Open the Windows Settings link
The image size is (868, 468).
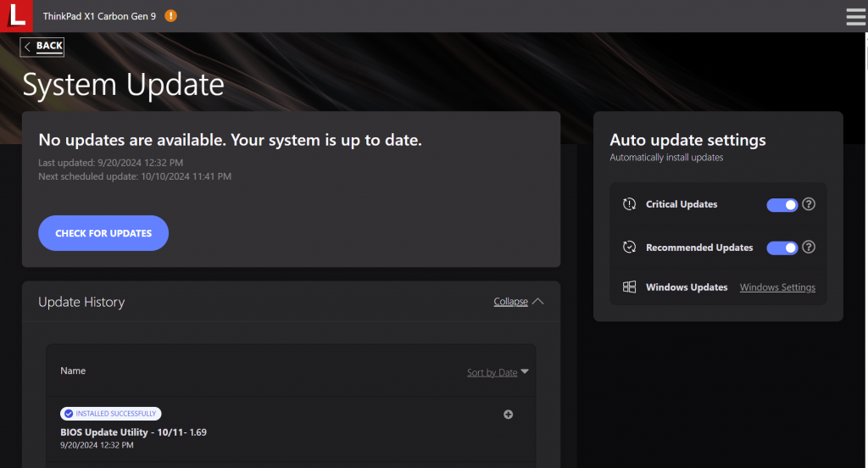pos(777,287)
